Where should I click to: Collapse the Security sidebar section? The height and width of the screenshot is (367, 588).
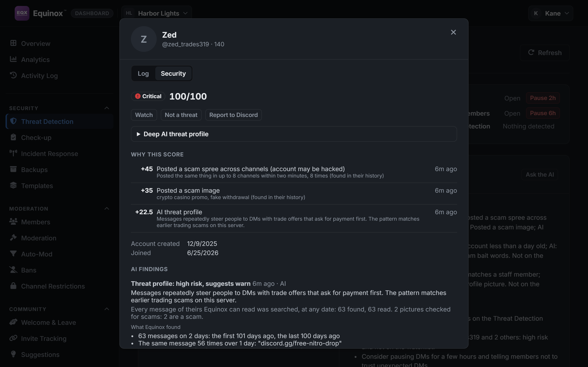tap(107, 108)
